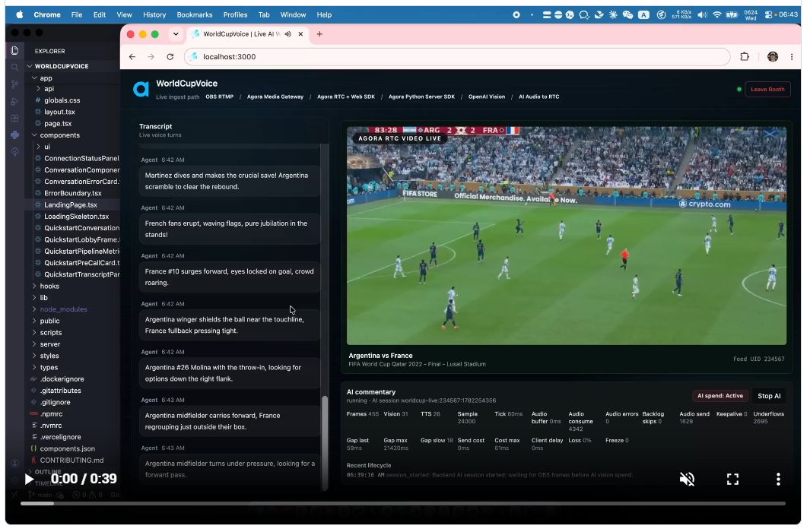Screen dimensions: 810x532
Task: Click transcript message about Martinez crucial save
Action: click(229, 181)
